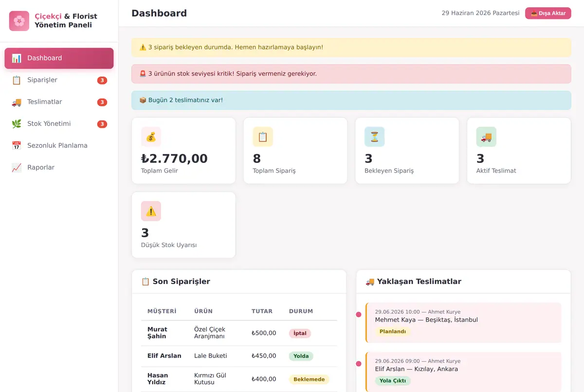Screen dimensions: 584x392
Task: Click the red badge next to Teslimatlar
Action: coord(102,103)
